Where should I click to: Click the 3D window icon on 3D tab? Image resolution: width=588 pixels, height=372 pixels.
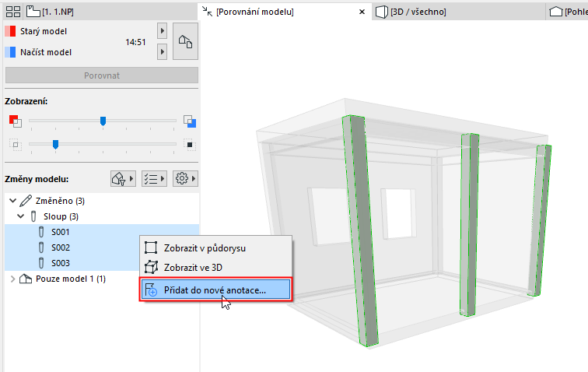click(x=381, y=12)
